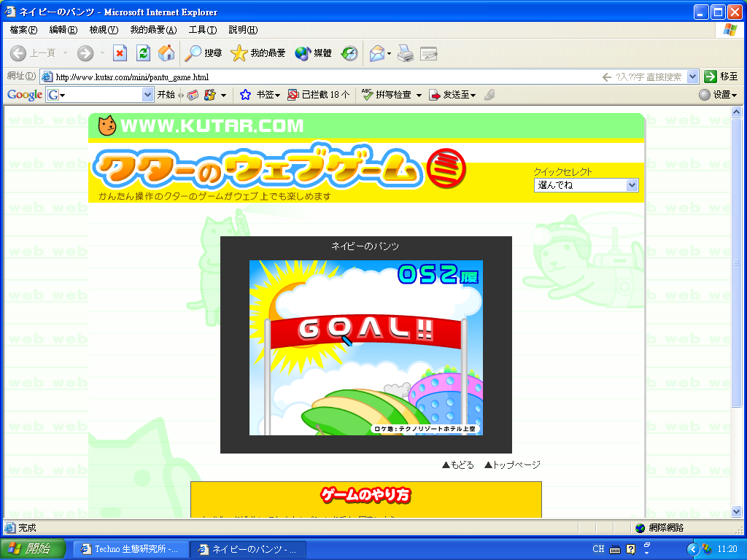747x560 pixels.
Task: Open the quick select game dropdown
Action: [x=587, y=185]
